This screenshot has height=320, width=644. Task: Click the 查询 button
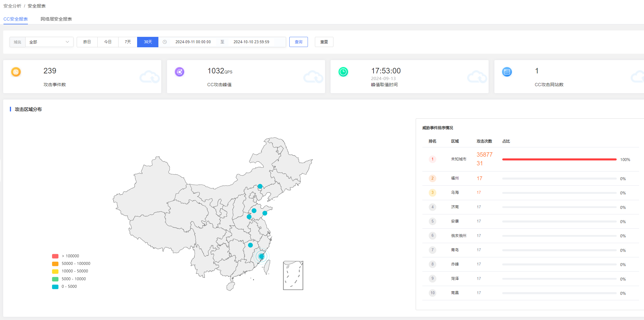pyautogui.click(x=299, y=42)
